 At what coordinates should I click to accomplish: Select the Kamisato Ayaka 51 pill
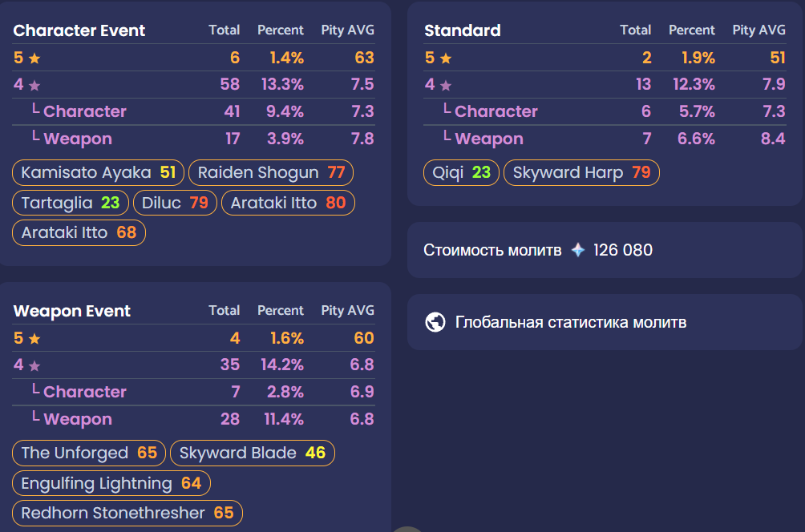point(98,172)
